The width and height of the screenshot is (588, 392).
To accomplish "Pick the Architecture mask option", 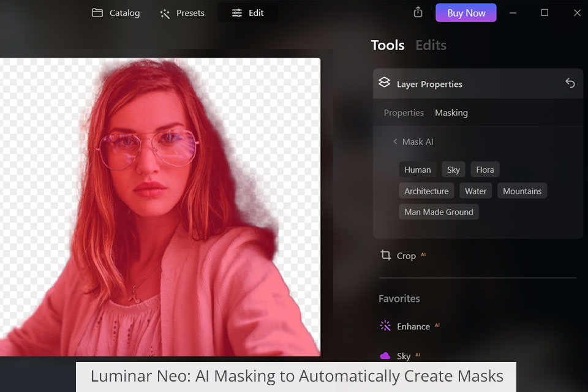I will pyautogui.click(x=426, y=191).
